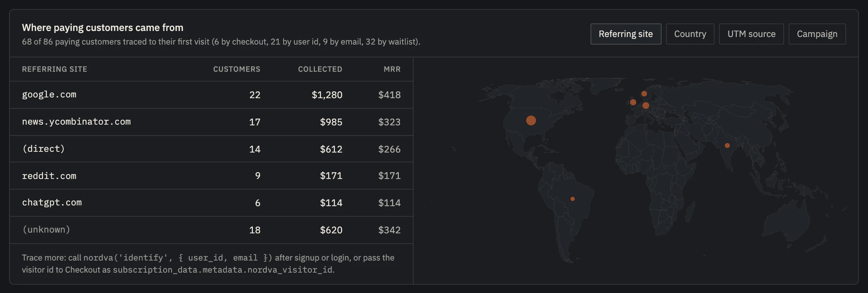Click reddit.com's $171 collected value
Image resolution: width=868 pixels, height=293 pixels.
click(x=331, y=176)
